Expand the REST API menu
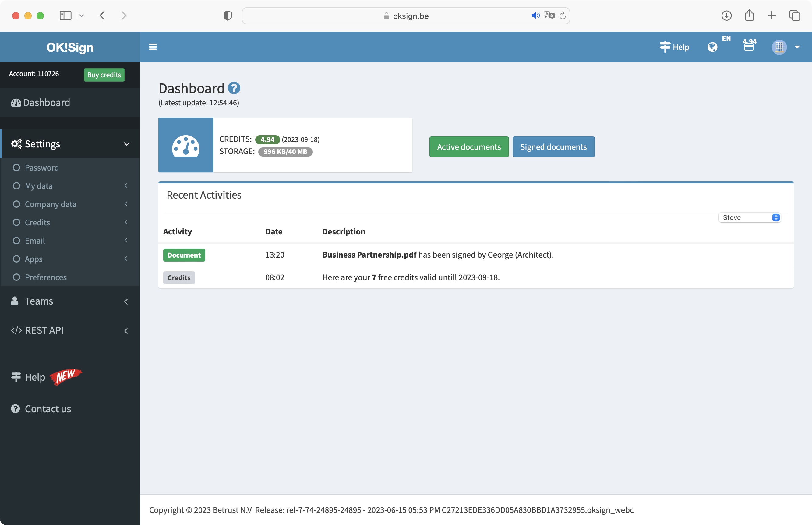 70,330
